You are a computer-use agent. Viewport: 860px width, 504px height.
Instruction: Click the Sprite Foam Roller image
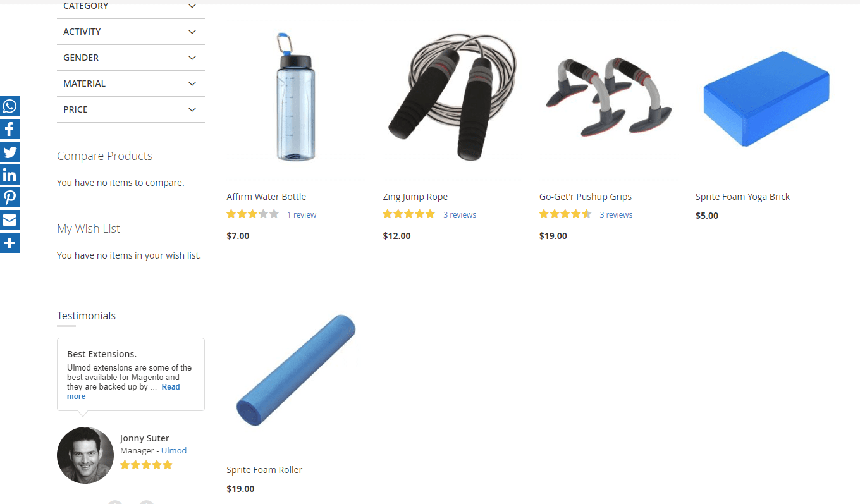(x=297, y=370)
